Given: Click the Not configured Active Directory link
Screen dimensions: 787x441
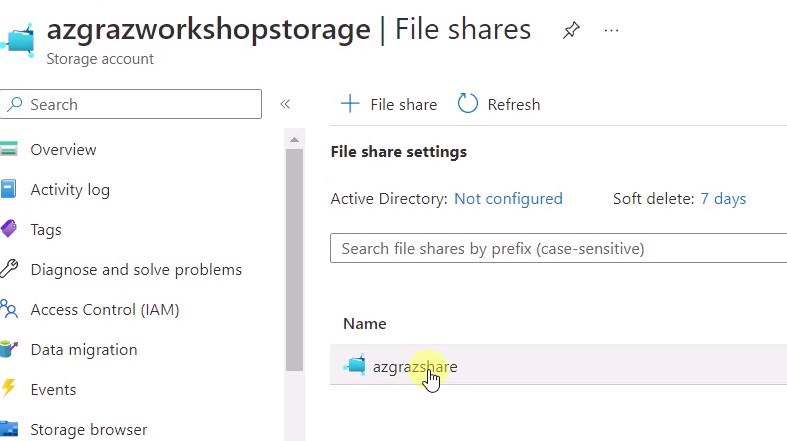Looking at the screenshot, I should pyautogui.click(x=508, y=199).
